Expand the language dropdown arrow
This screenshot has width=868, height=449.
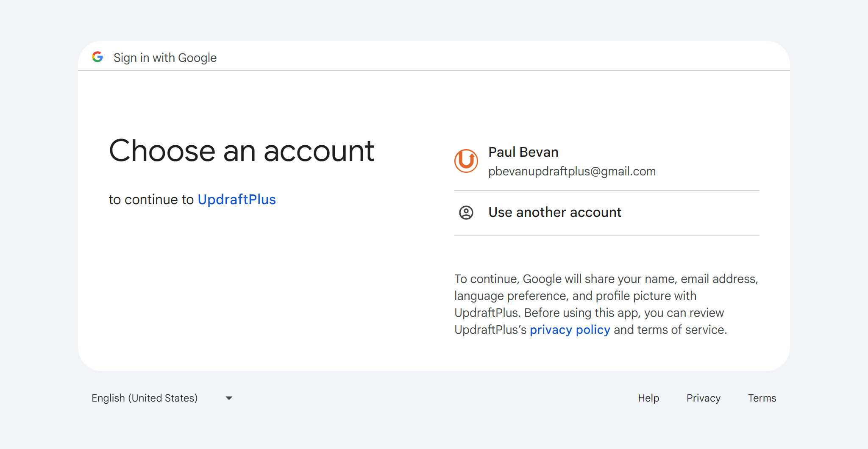point(229,398)
